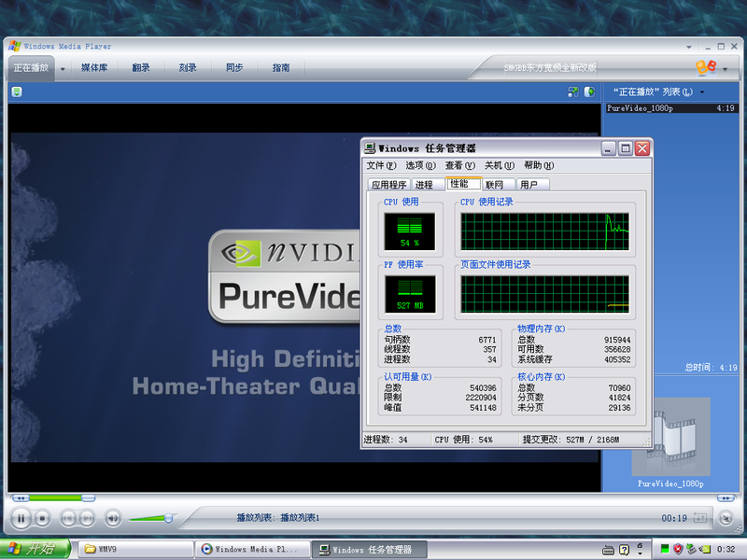
Task: Click the online store logo icon
Action: 706,67
